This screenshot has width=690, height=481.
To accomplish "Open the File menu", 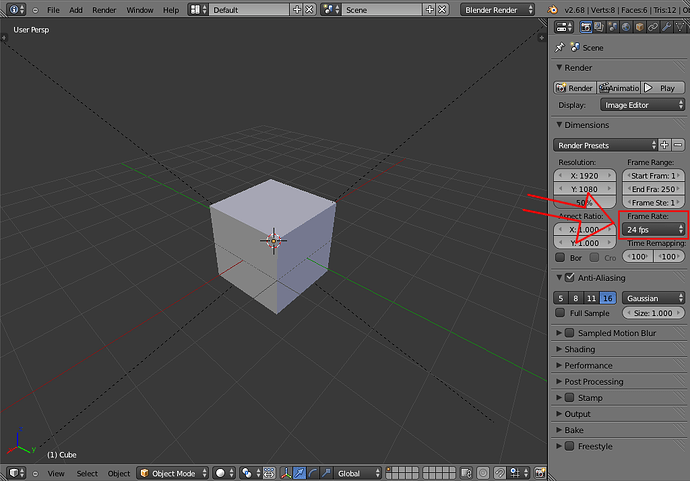I will click(53, 10).
